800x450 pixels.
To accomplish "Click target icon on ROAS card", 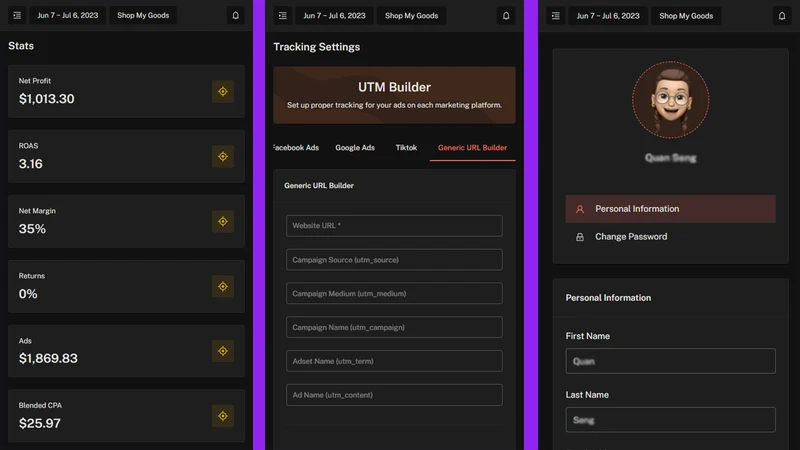I will pos(223,157).
